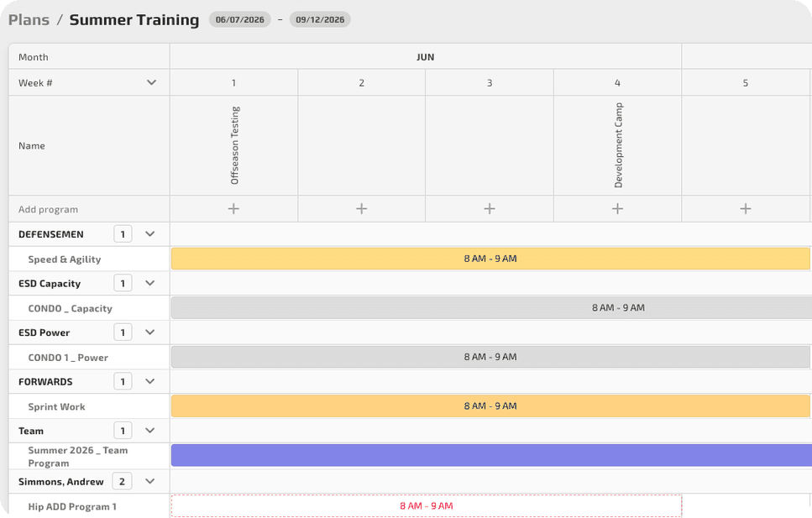Collapse the FORWARDS group
812x518 pixels.
pos(150,382)
